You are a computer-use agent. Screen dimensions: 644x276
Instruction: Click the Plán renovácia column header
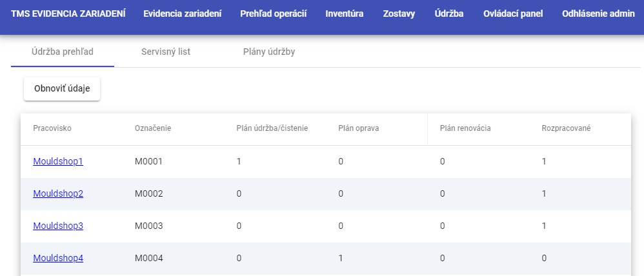click(x=465, y=128)
